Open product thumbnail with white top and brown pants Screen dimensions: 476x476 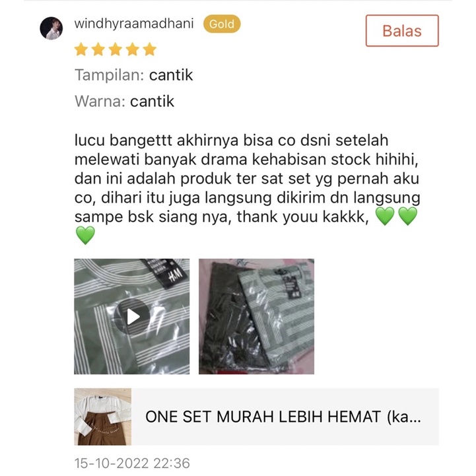point(103,417)
